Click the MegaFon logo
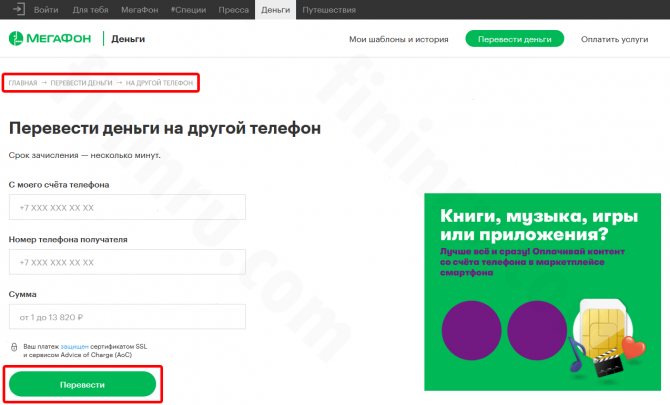This screenshot has width=670, height=405. coord(51,39)
